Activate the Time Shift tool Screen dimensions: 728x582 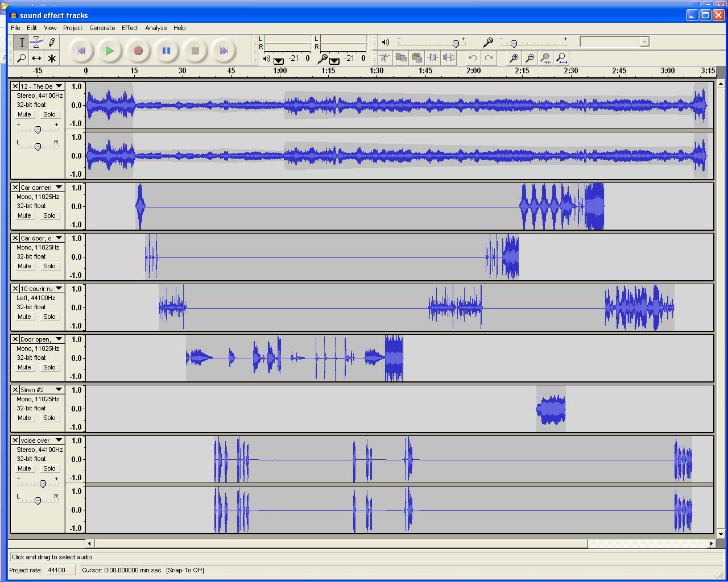pyautogui.click(x=36, y=58)
